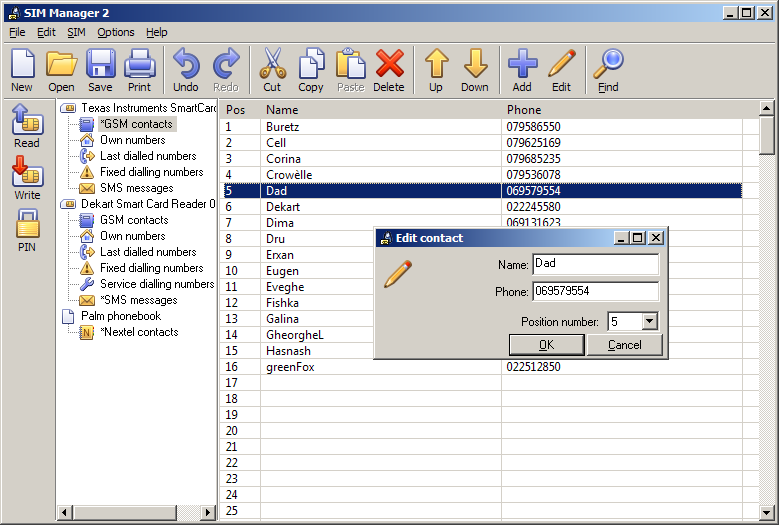Select Dekart Smart Card Reader node
This screenshot has height=525, width=779.
coord(148,204)
